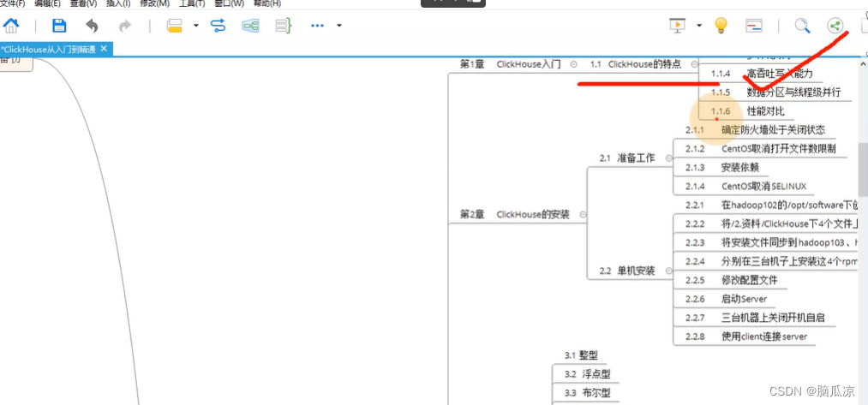Open the presentation mode dropdown arrow
The image size is (868, 405).
click(699, 26)
